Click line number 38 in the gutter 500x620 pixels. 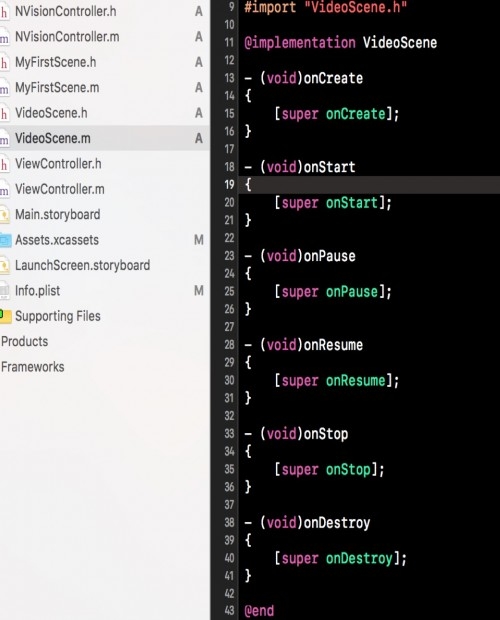(229, 523)
